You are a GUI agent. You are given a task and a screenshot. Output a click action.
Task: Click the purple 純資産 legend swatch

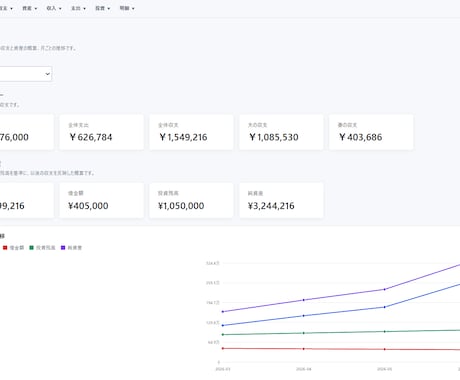(63, 248)
